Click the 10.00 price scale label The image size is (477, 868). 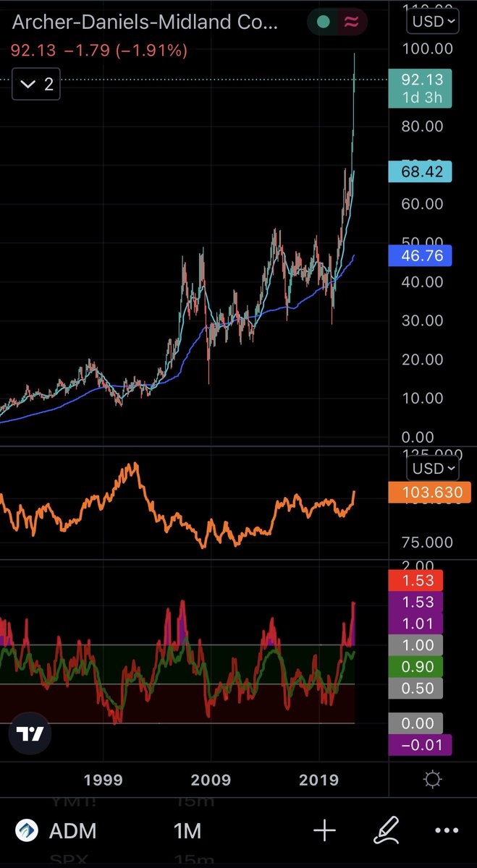[423, 398]
